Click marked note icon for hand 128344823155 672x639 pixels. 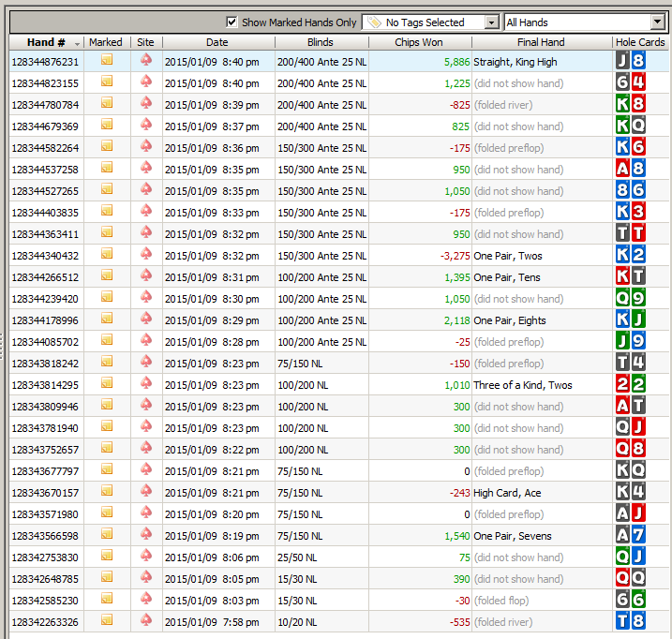[x=107, y=81]
